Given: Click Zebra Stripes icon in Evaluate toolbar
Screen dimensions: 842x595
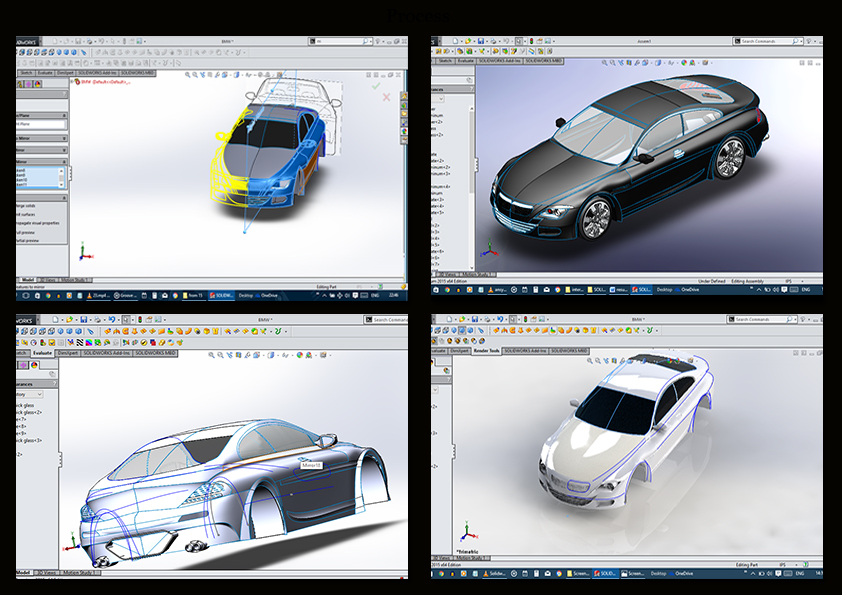Looking at the screenshot, I should click(x=79, y=342).
